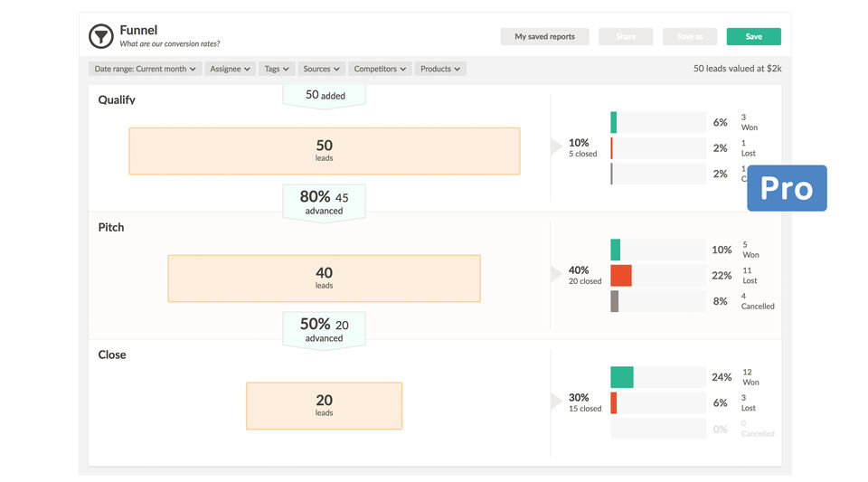Open the Date range filter dropdown

(x=145, y=69)
